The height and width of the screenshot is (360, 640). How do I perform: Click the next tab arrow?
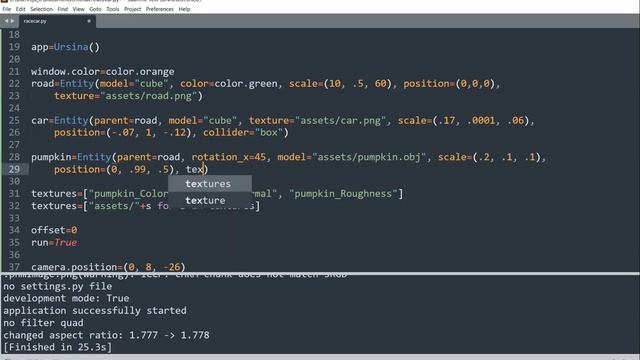12,21
